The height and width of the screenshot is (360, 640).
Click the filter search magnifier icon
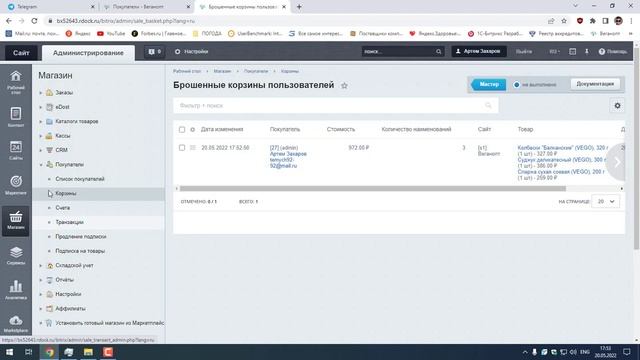point(488,106)
